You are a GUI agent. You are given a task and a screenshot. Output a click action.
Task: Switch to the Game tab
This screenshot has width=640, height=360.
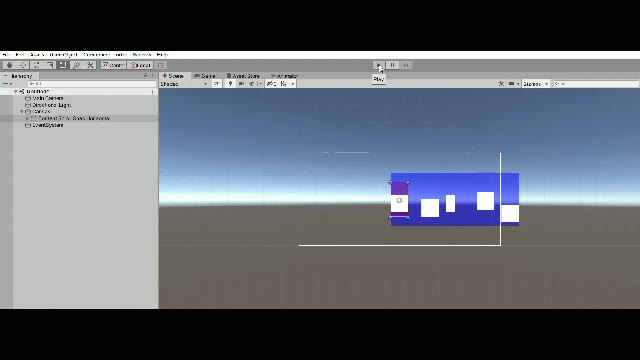click(x=205, y=76)
